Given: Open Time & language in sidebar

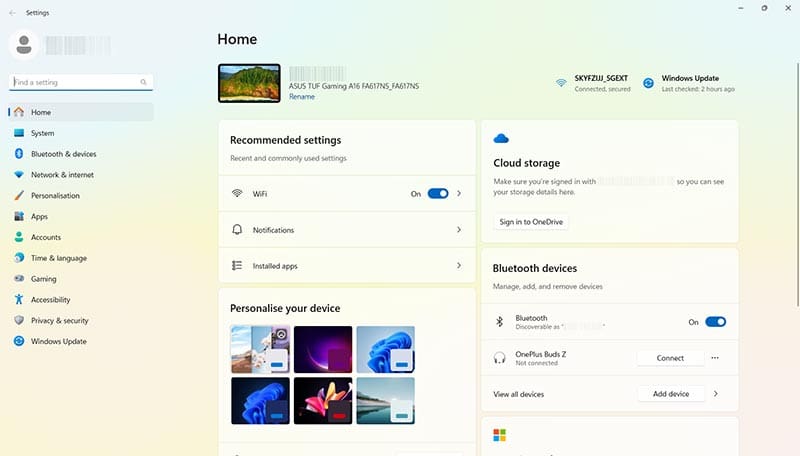Looking at the screenshot, I should (x=81, y=258).
